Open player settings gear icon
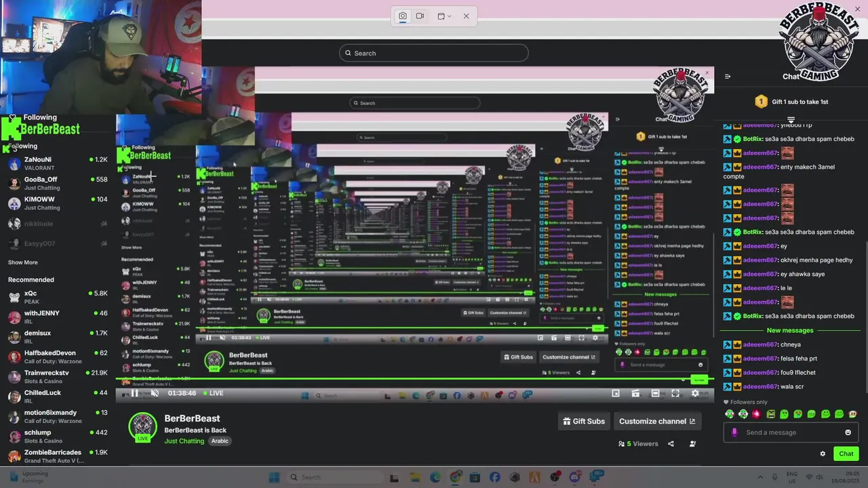 coord(695,393)
